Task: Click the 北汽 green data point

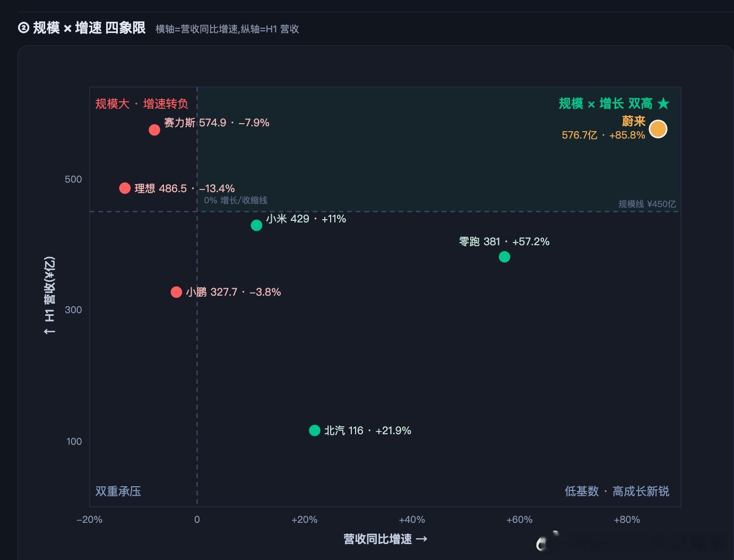Action: pos(315,430)
